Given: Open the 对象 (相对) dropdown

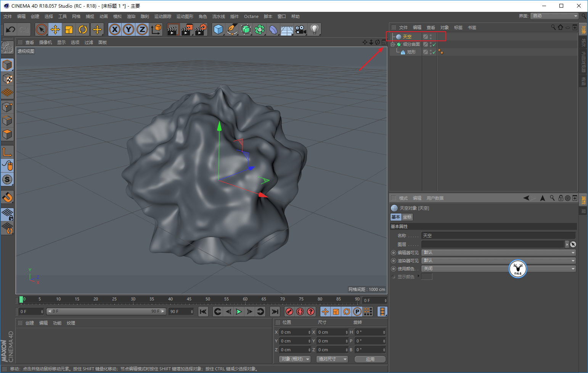Looking at the screenshot, I should [x=295, y=359].
